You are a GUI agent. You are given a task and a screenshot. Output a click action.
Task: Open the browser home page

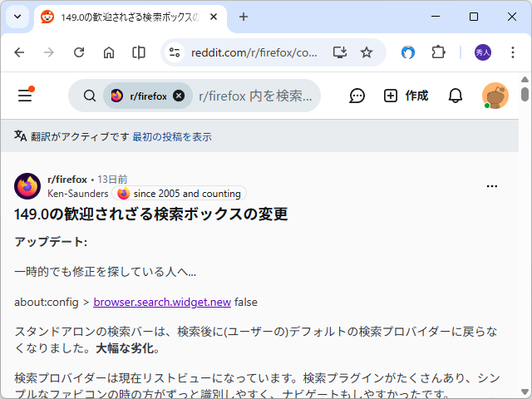coord(109,52)
